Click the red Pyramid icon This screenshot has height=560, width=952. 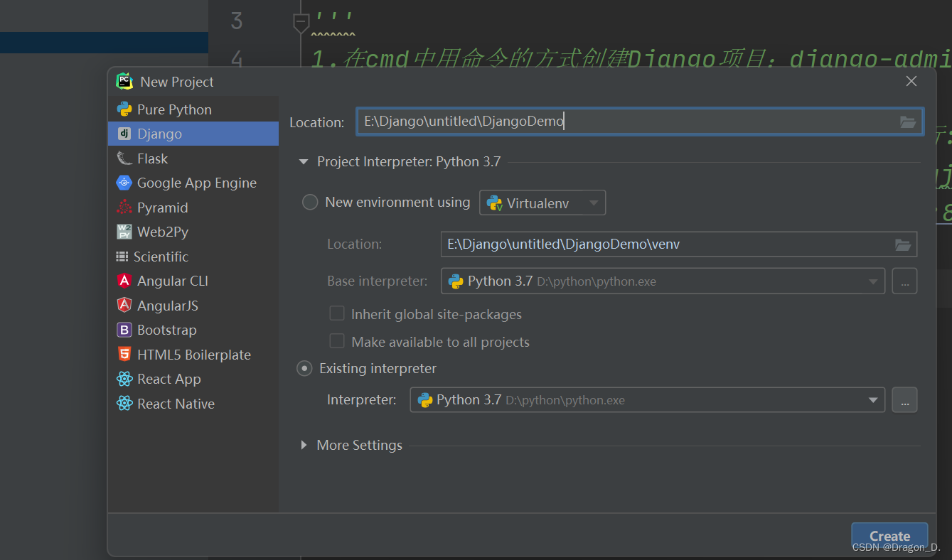pos(124,208)
